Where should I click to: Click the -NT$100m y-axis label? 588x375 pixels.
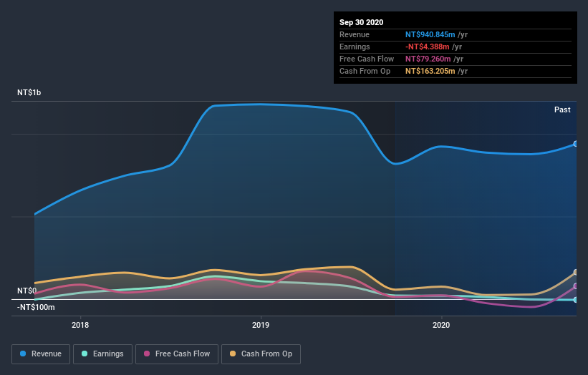36,307
